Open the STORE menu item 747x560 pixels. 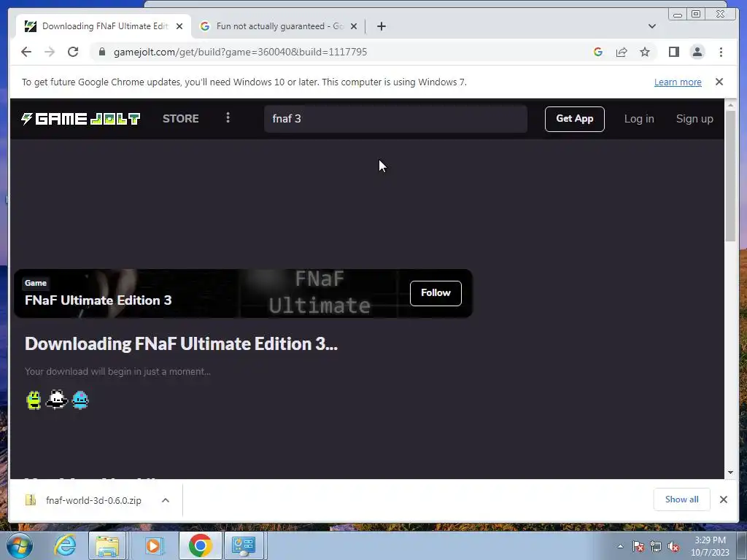point(181,119)
